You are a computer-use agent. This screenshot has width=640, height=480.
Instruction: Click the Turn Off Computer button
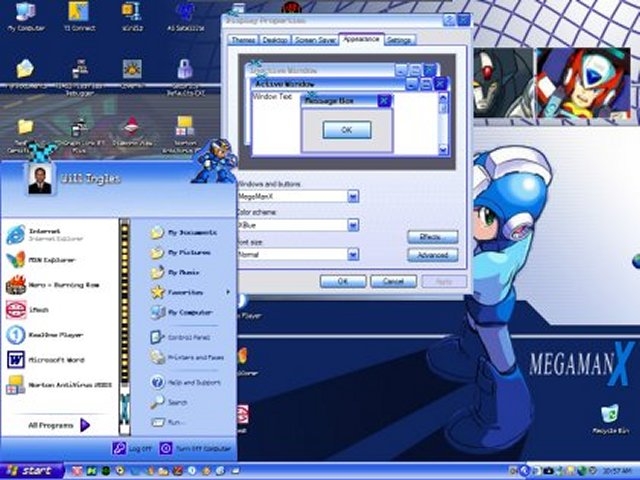(195, 449)
